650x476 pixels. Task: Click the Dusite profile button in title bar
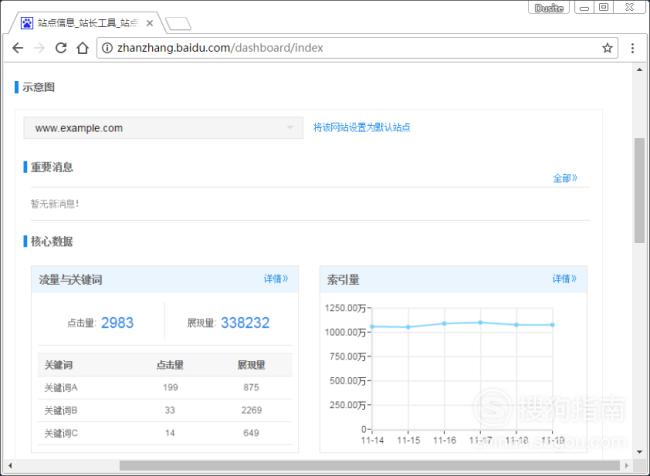pos(549,8)
